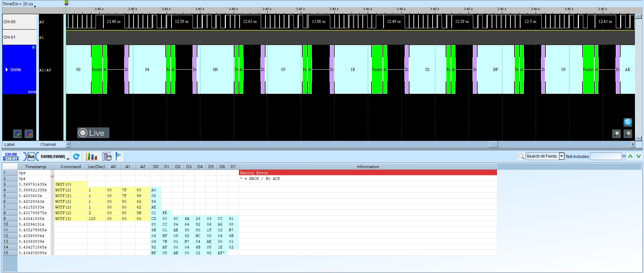This screenshot has height=273, width=644.
Task: Zoom in the waveform with plus magnifier
Action: click(628, 134)
